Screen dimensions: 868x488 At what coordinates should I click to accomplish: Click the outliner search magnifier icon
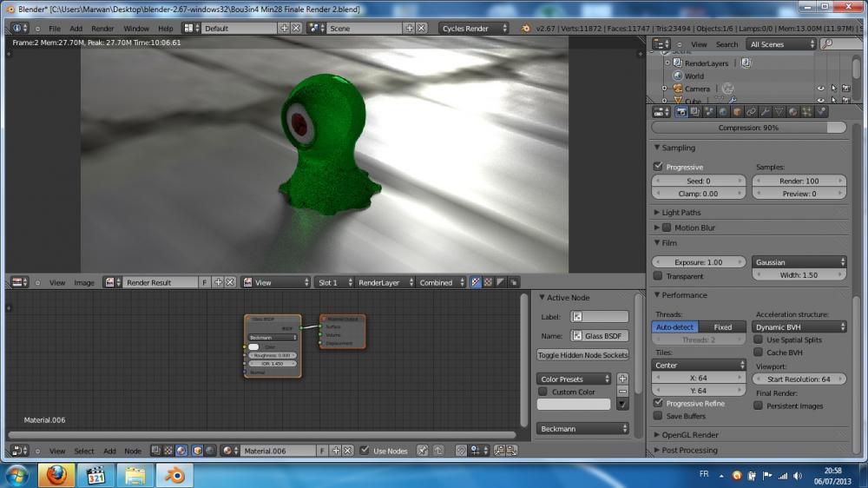[x=828, y=43]
